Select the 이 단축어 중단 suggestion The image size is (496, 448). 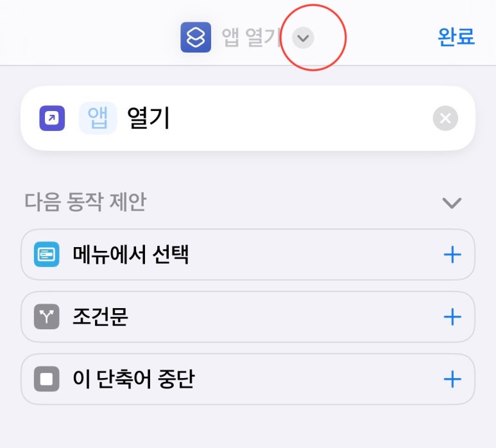[248, 379]
